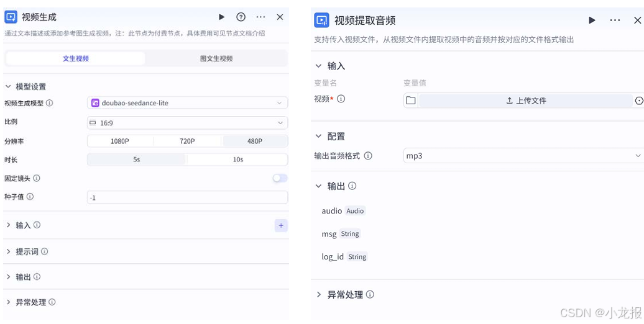Show info for 视频 variable

pyautogui.click(x=341, y=99)
